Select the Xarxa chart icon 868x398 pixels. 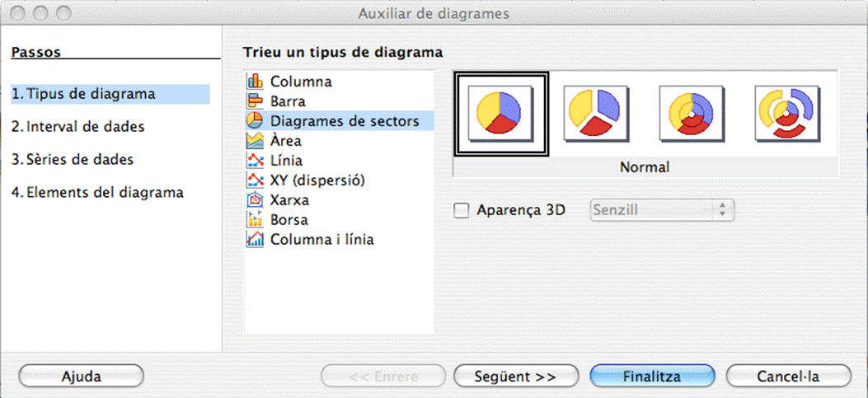(255, 200)
